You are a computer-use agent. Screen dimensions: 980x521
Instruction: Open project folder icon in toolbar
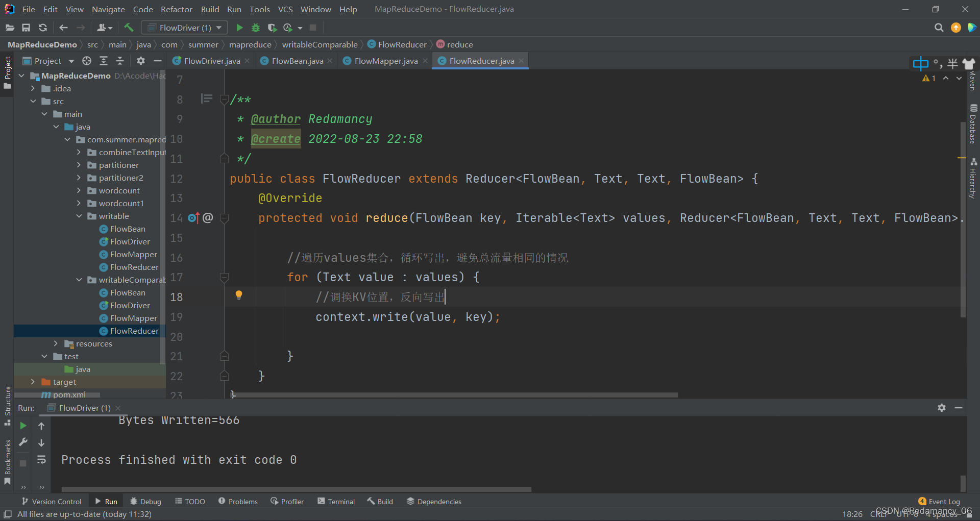click(x=10, y=28)
